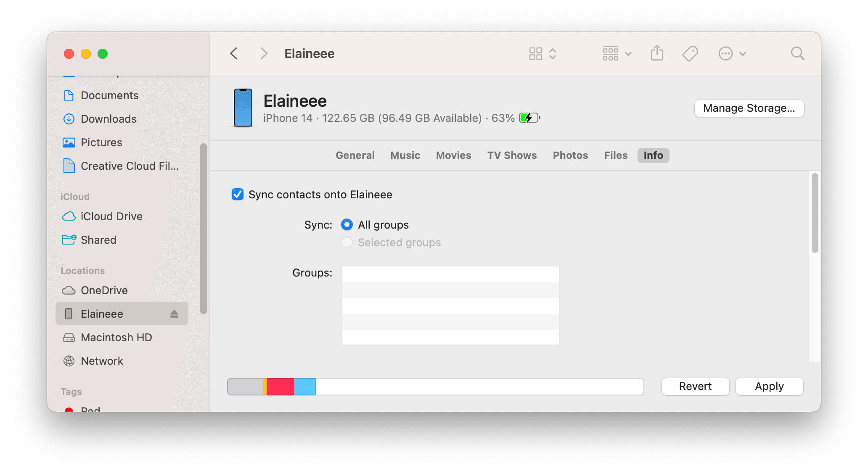The height and width of the screenshot is (474, 868).
Task: Go forward with the right chevron
Action: click(264, 53)
